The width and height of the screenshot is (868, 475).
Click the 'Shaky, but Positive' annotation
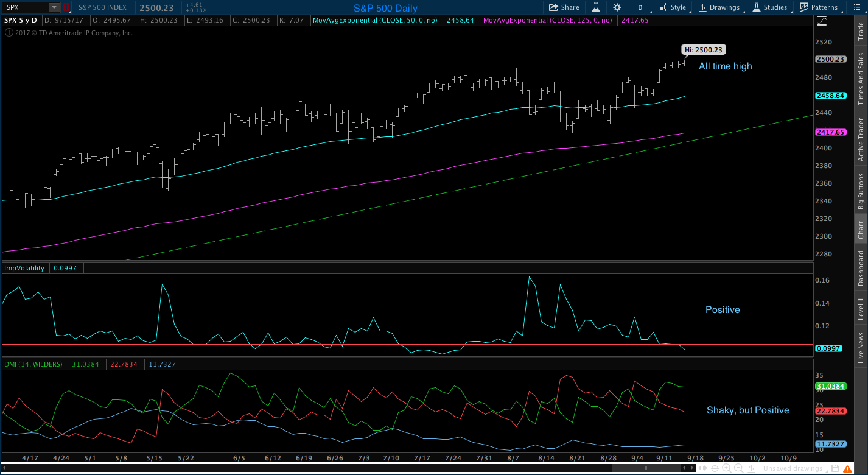point(747,410)
